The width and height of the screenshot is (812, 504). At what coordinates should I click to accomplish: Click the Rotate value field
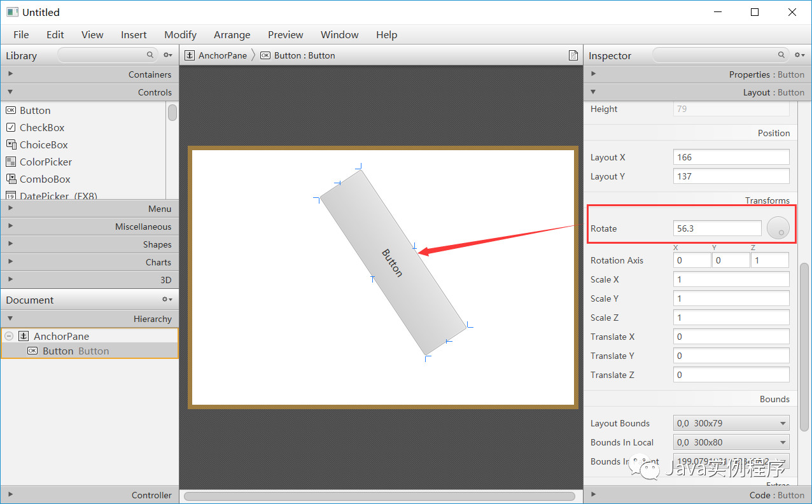tap(717, 228)
